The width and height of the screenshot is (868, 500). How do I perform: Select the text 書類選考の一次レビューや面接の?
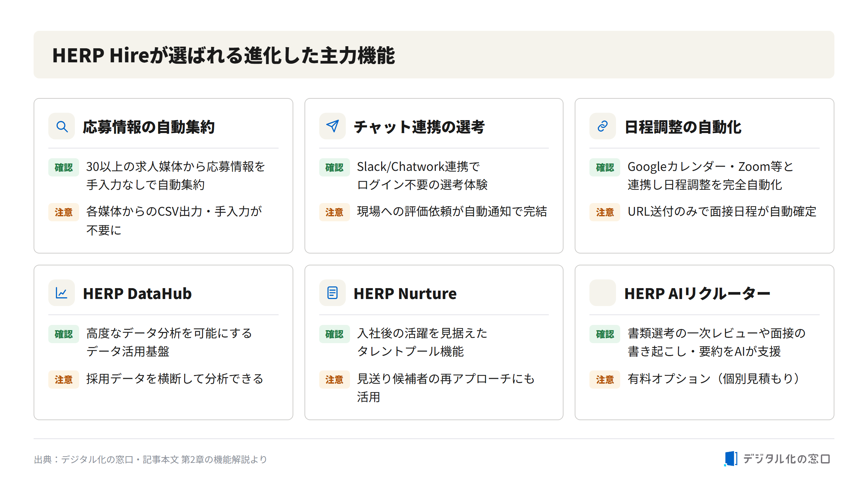pos(716,333)
